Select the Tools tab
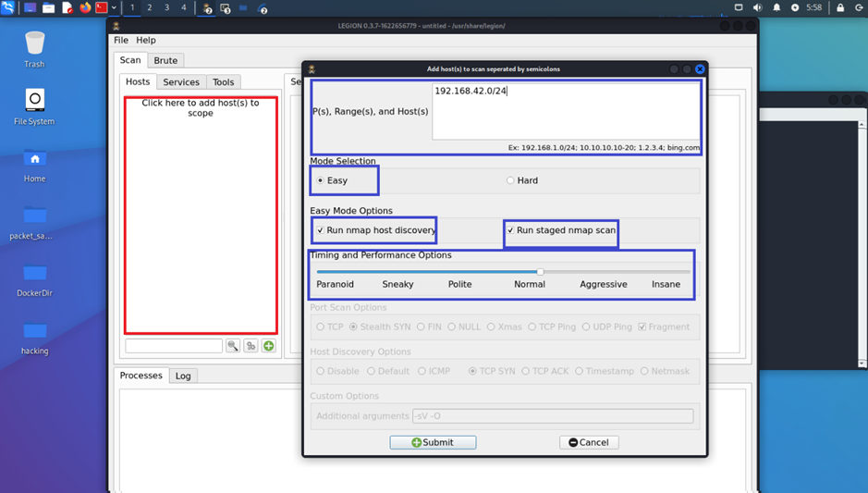The width and height of the screenshot is (868, 493). (x=223, y=82)
